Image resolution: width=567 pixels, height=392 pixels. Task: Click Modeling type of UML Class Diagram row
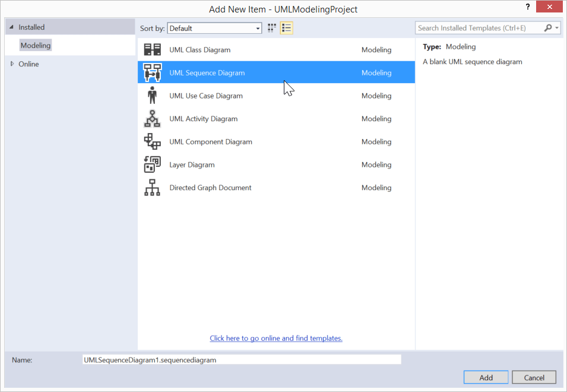376,50
